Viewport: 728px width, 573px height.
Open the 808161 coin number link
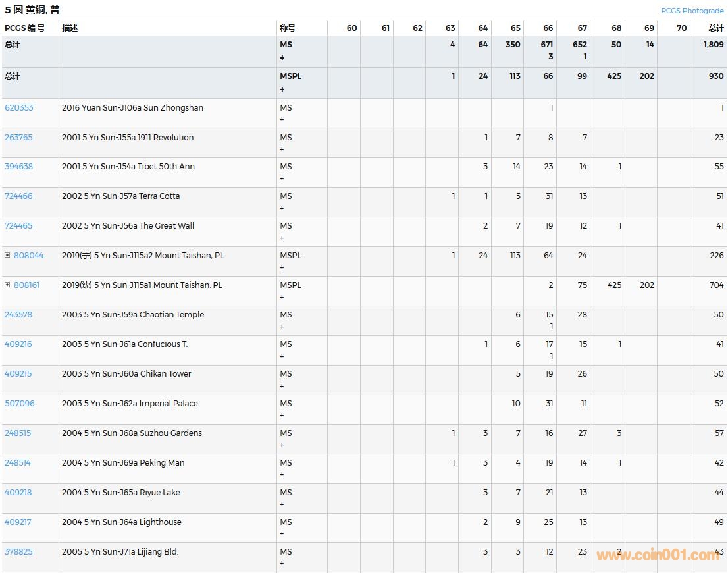coord(27,285)
